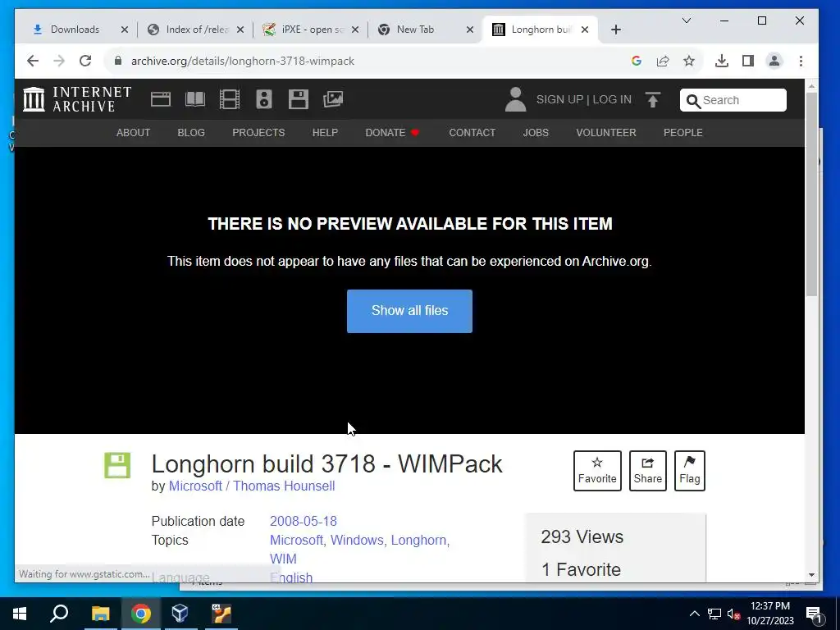
Task: Open the Video film-strip icon
Action: click(x=230, y=99)
